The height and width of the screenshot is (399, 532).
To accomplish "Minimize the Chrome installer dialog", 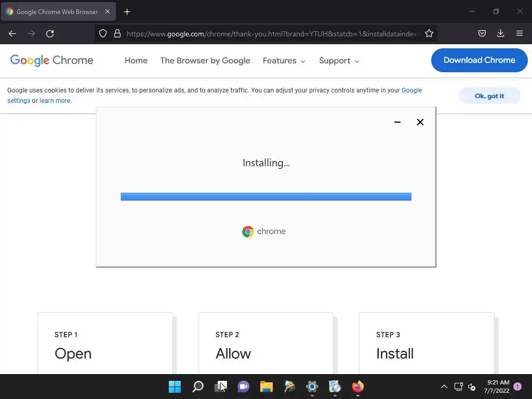I will [x=397, y=122].
